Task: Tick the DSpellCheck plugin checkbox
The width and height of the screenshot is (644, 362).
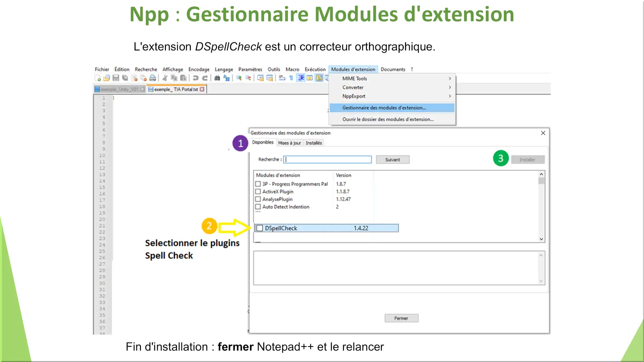Action: 259,228
